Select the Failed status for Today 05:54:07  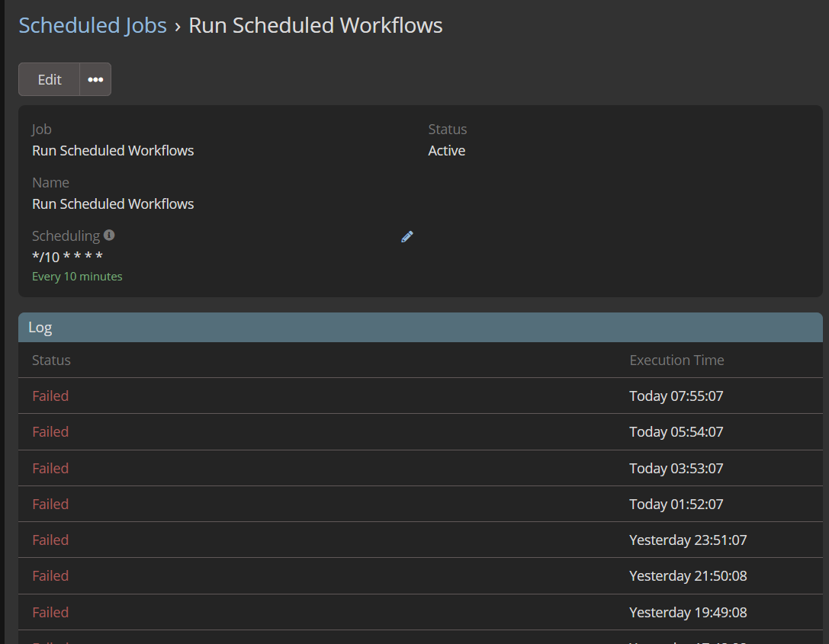coord(50,432)
